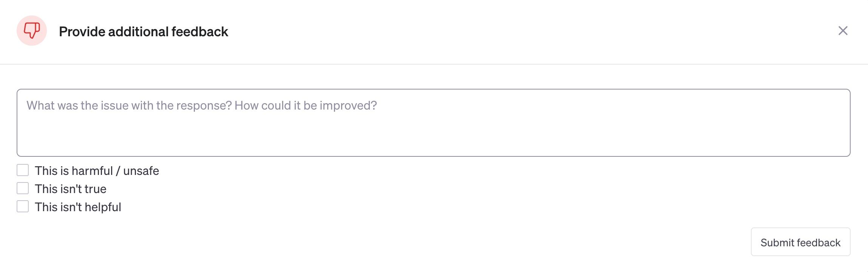
Task: Toggle the untrue response checkbox
Action: (x=22, y=188)
